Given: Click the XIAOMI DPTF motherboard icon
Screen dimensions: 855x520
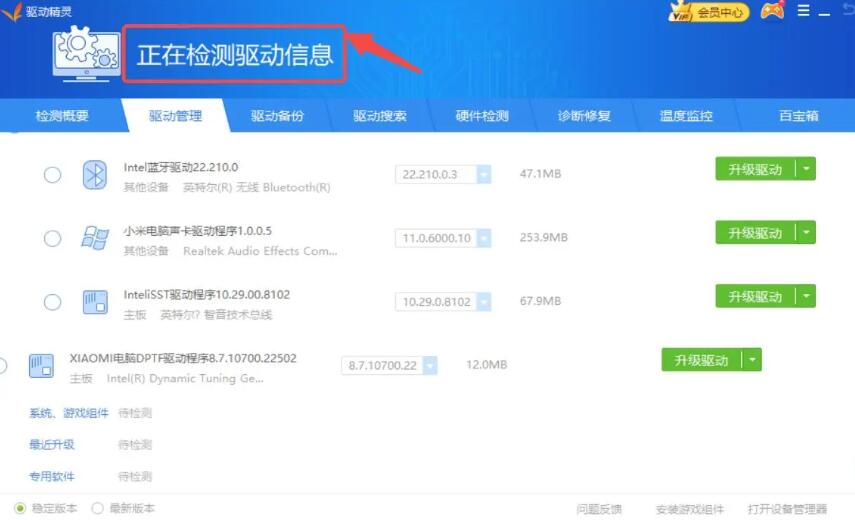Looking at the screenshot, I should tap(41, 366).
